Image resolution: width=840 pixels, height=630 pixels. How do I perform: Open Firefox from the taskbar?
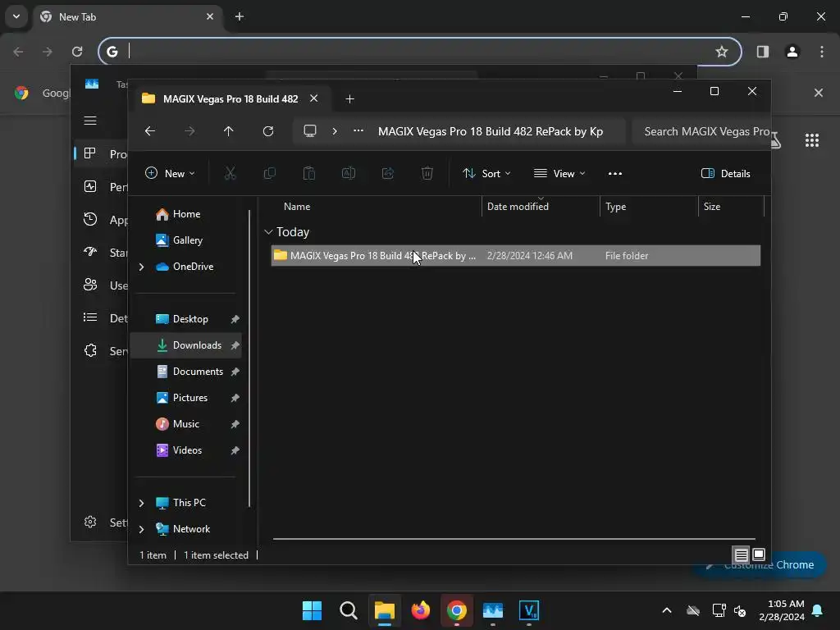(x=421, y=610)
